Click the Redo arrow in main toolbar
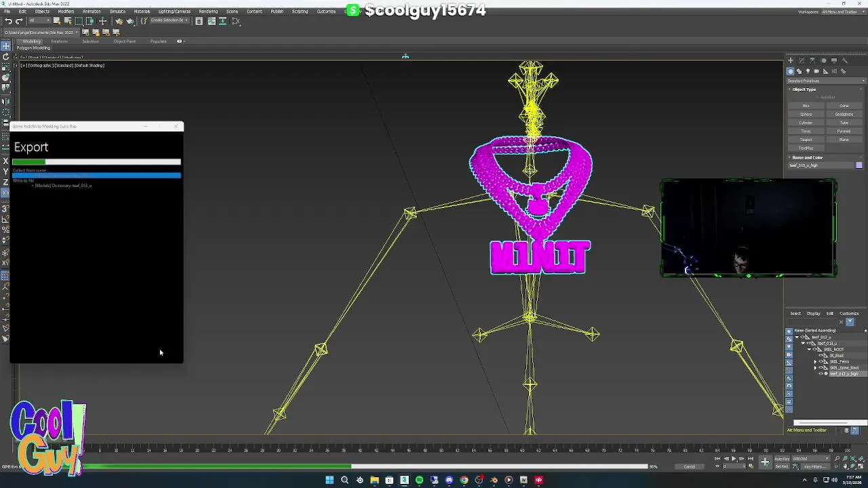 point(19,21)
